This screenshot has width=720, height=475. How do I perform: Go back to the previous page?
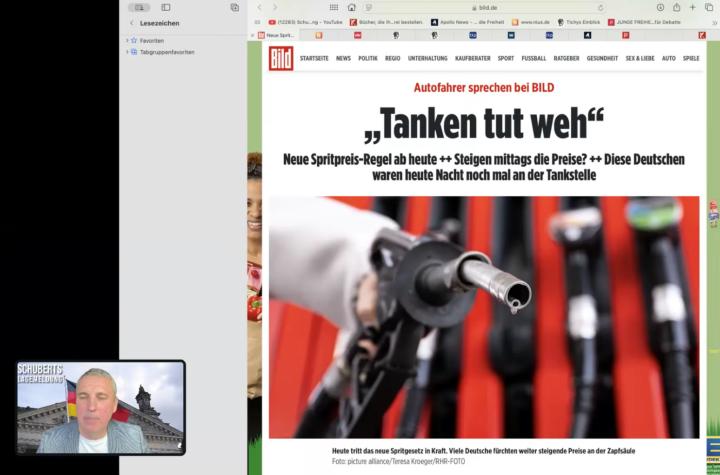(x=259, y=7)
